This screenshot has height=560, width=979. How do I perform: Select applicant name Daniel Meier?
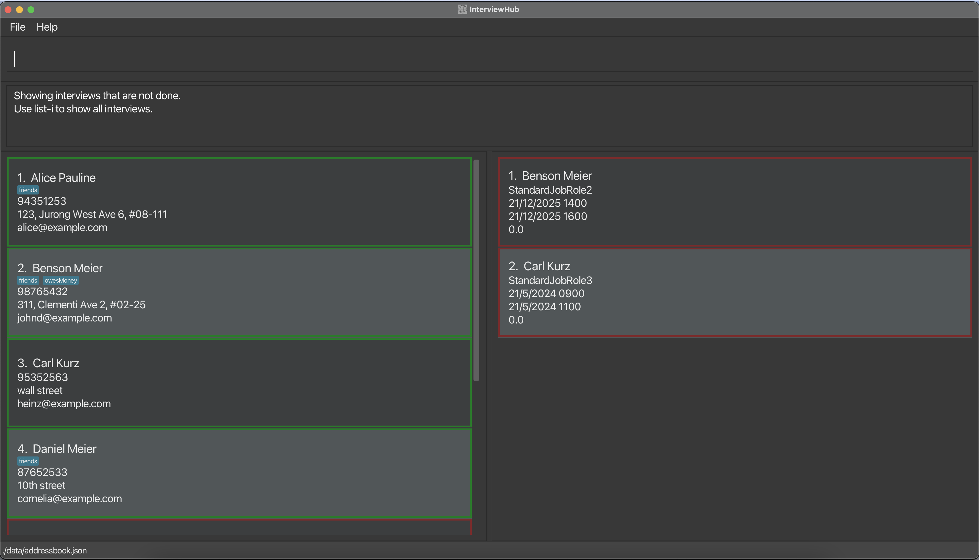[64, 449]
